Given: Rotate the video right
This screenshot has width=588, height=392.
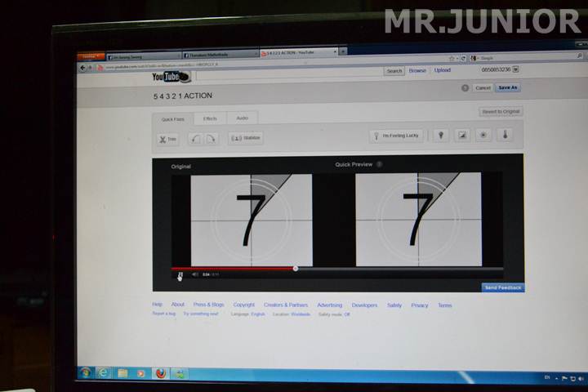Looking at the screenshot, I should coord(211,139).
